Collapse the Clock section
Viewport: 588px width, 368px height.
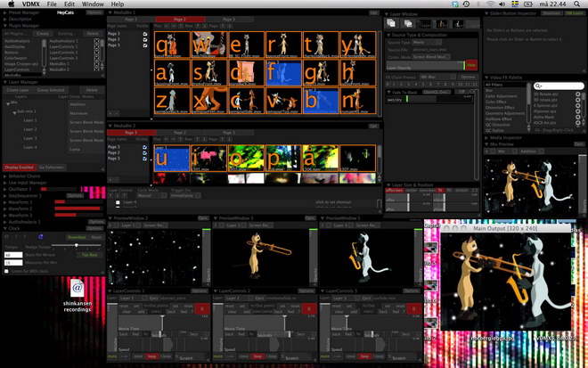(x=5, y=228)
